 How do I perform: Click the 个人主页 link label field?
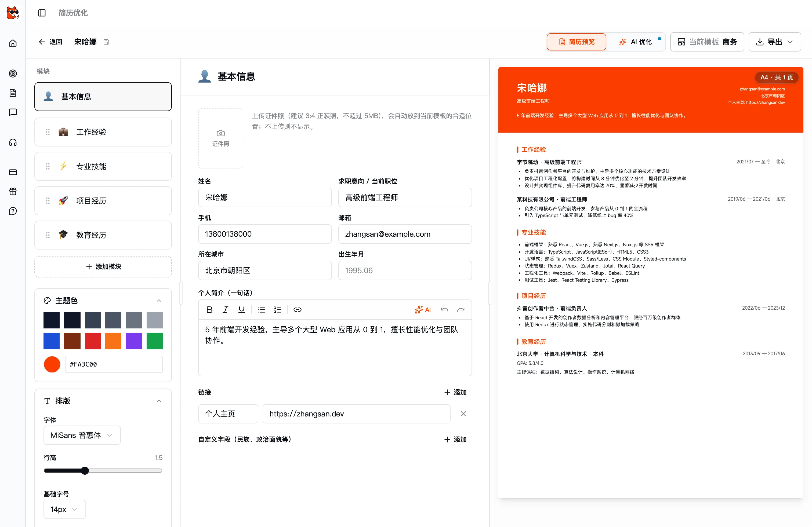click(228, 414)
